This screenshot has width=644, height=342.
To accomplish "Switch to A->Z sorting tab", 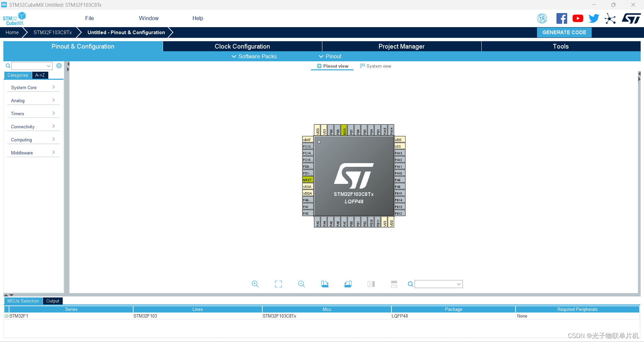I will click(40, 75).
